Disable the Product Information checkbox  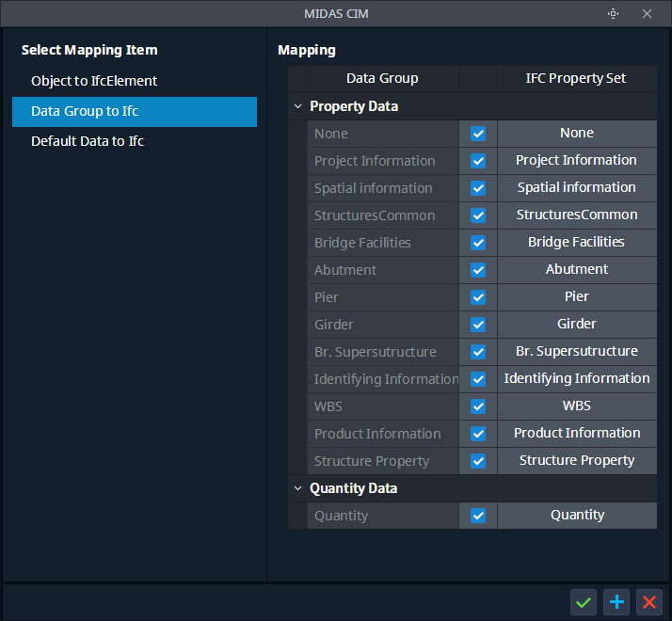click(478, 434)
